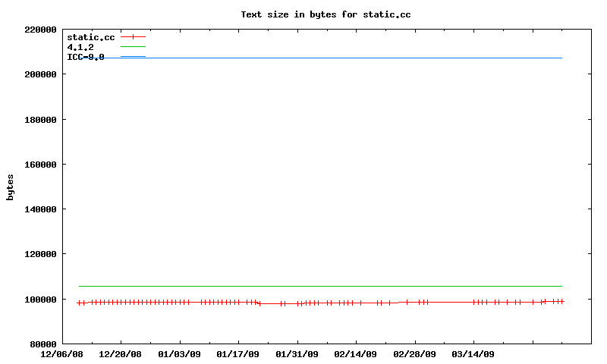This screenshot has width=607, height=364.
Task: Click the vertical "bytes" y-axis label
Action: click(10, 187)
